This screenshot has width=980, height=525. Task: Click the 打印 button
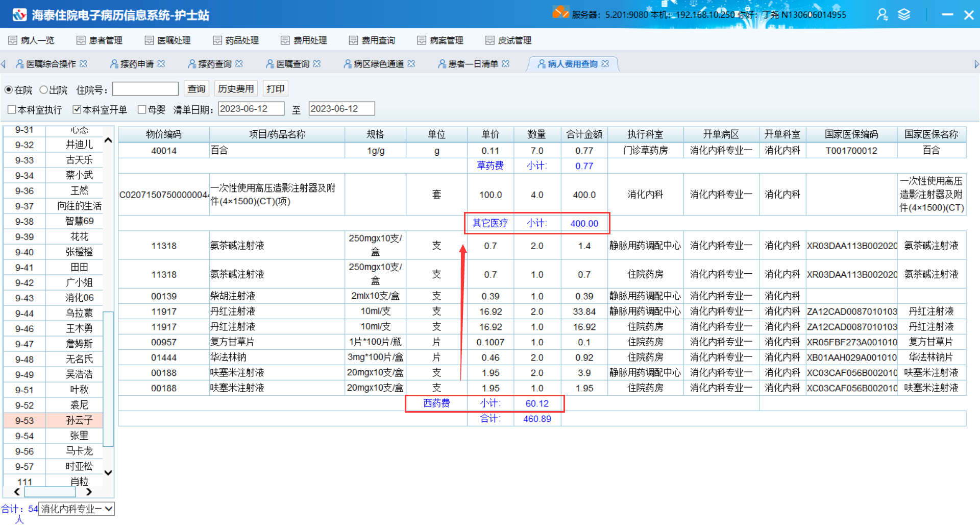(x=276, y=89)
